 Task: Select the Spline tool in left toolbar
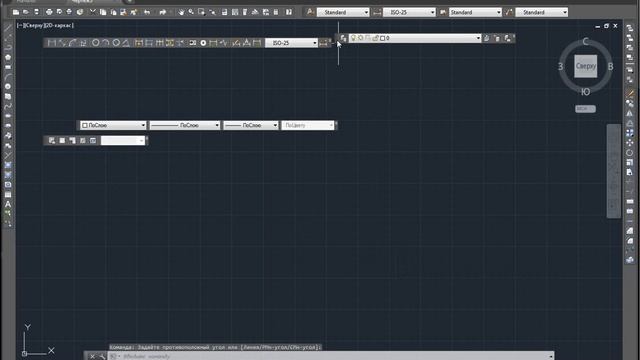(8, 106)
